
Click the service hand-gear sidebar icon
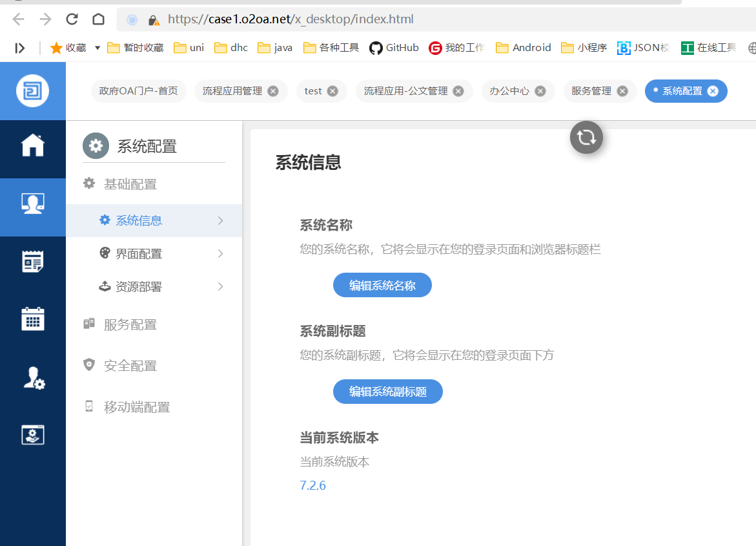[x=33, y=435]
